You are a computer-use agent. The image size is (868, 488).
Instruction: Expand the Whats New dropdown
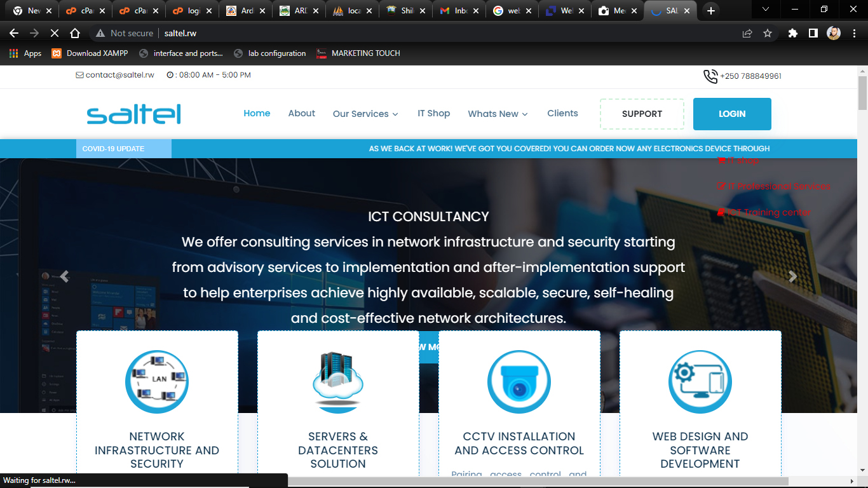click(498, 114)
